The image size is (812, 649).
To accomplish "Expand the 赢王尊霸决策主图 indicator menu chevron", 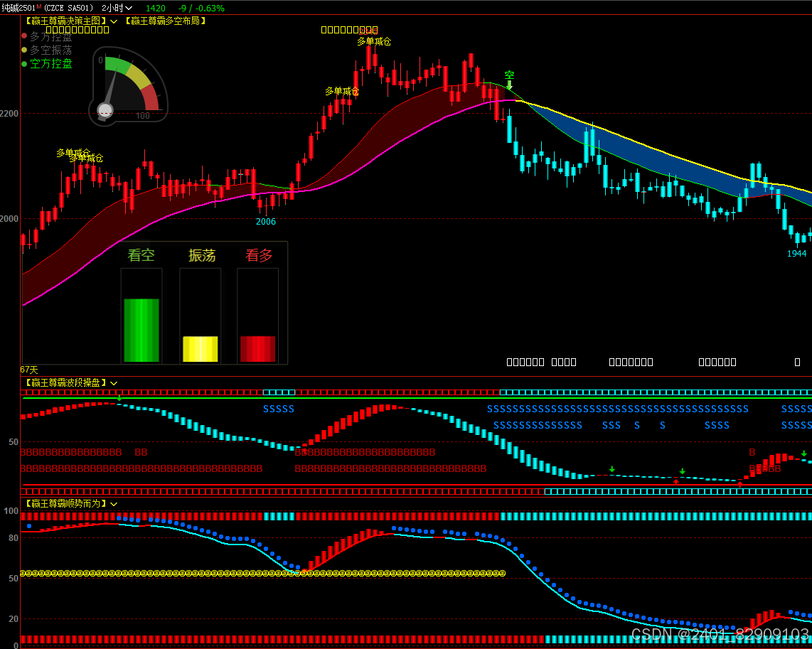I will (114, 21).
